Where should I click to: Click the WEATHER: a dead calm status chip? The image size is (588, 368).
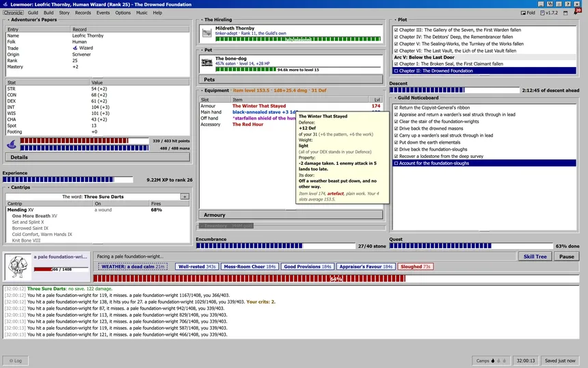click(133, 267)
